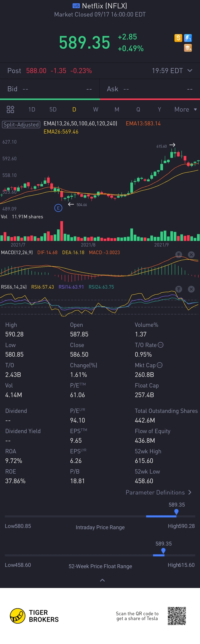Tap the DEA:16.18 value
The width and height of the screenshot is (200, 644).
(x=73, y=252)
